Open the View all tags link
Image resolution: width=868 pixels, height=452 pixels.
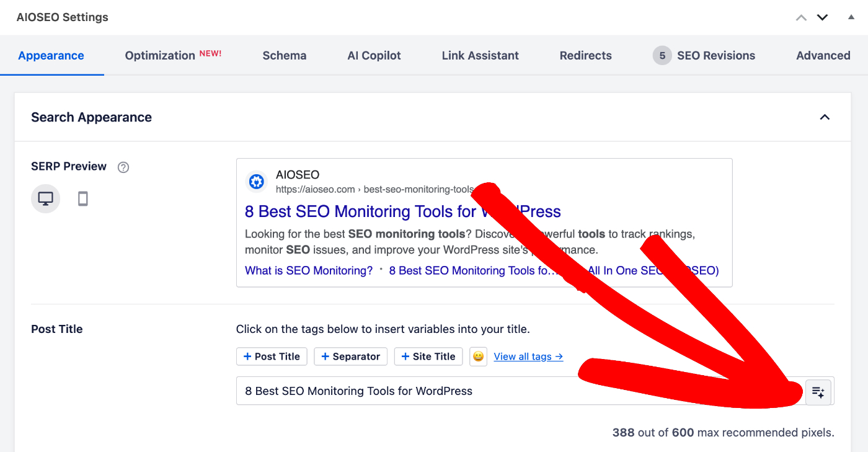point(529,357)
